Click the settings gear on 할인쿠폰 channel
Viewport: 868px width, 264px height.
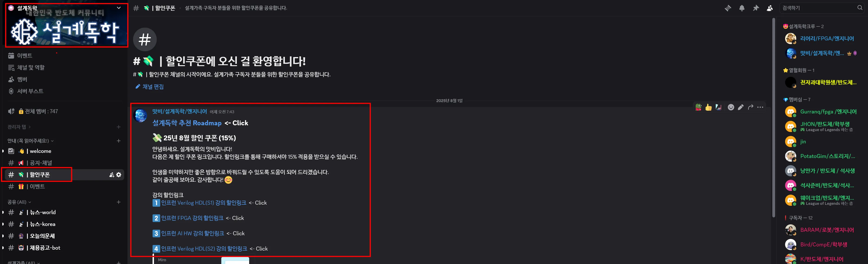point(119,175)
